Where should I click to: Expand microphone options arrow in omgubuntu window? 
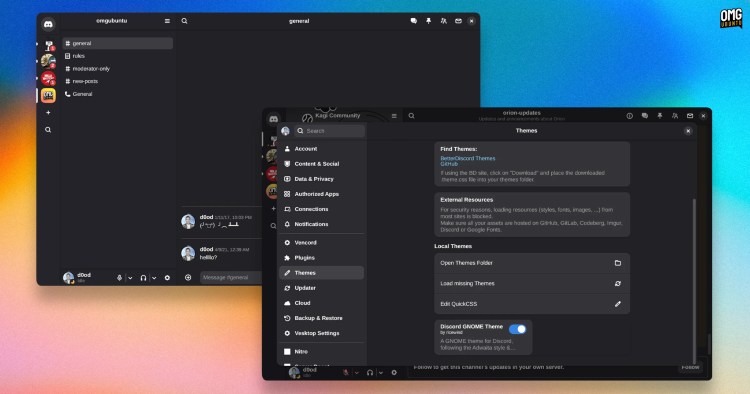point(130,278)
